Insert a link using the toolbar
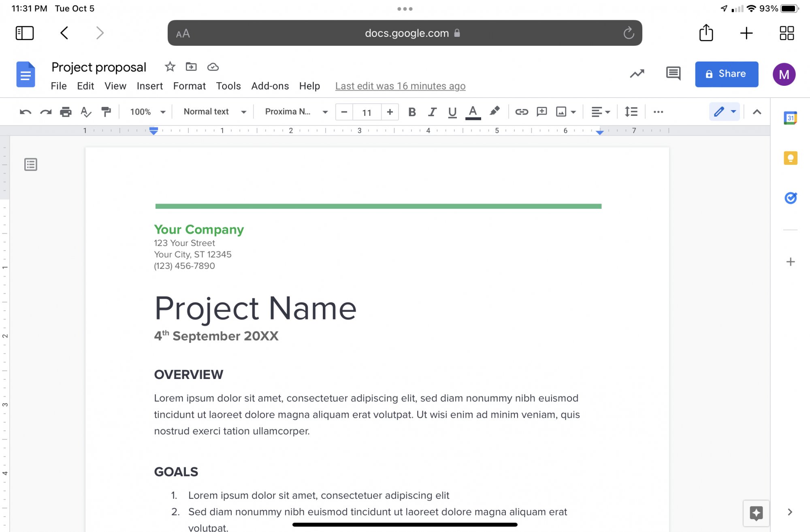 click(x=521, y=112)
